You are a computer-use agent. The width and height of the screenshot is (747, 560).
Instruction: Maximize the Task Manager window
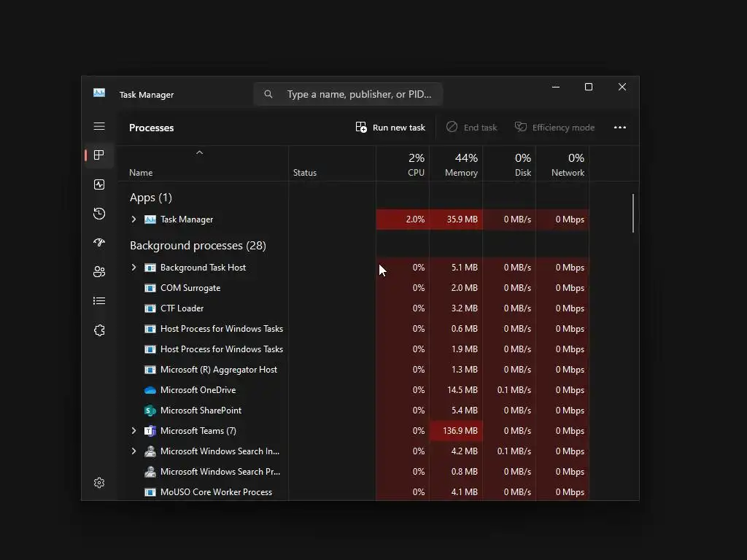pyautogui.click(x=589, y=87)
